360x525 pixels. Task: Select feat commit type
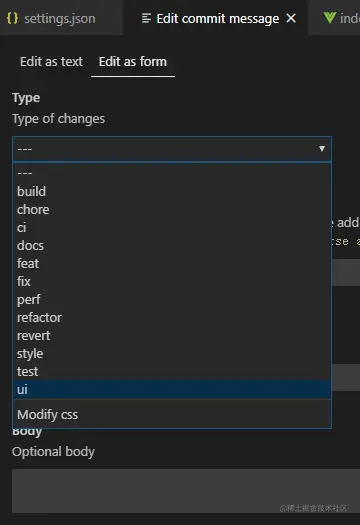(x=172, y=264)
